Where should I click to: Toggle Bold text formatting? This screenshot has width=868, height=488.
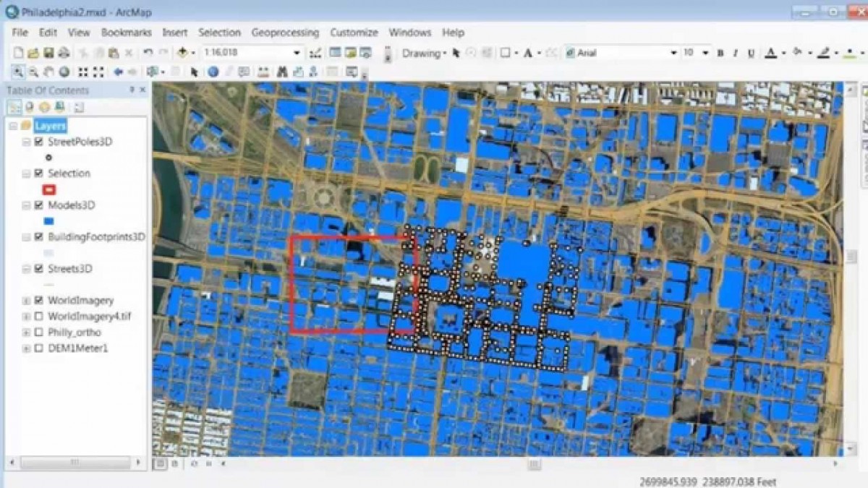(x=720, y=53)
